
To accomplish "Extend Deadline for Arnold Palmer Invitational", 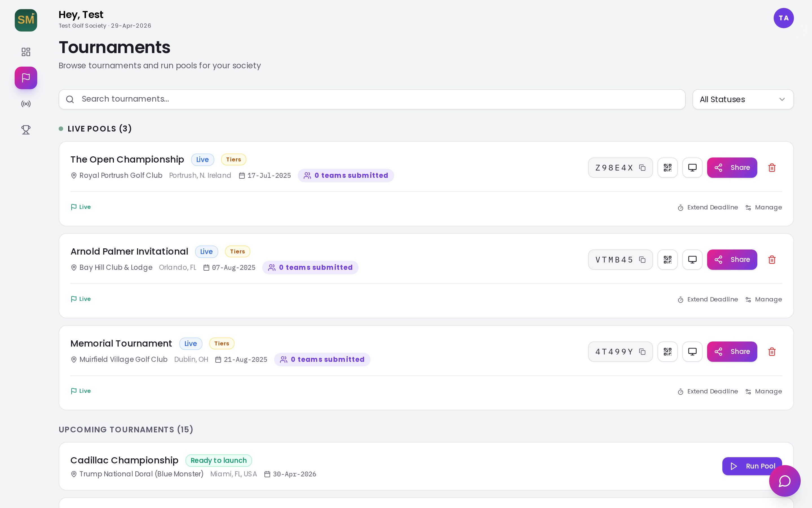I will click(x=708, y=300).
